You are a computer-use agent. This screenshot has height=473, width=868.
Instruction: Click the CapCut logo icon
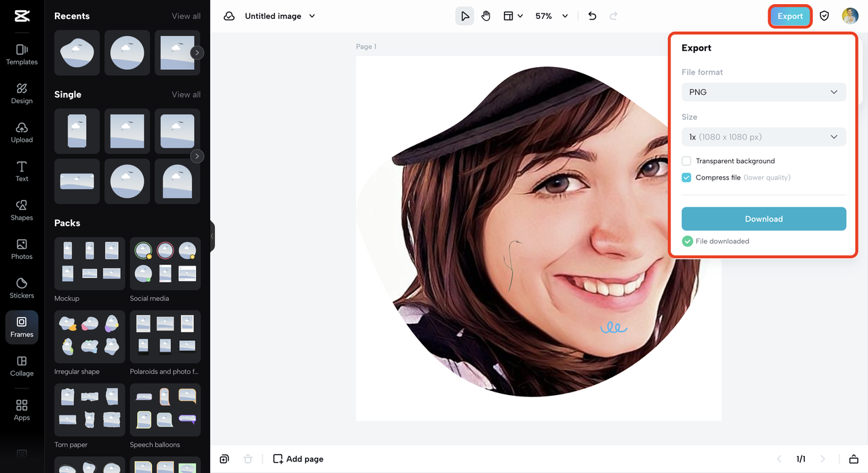point(22,16)
